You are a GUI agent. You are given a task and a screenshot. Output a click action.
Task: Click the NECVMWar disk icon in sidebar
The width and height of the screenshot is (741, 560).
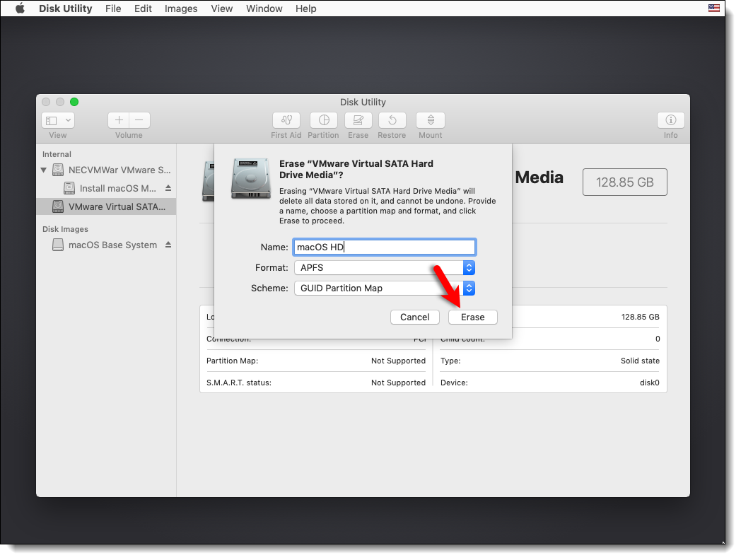[x=58, y=170]
